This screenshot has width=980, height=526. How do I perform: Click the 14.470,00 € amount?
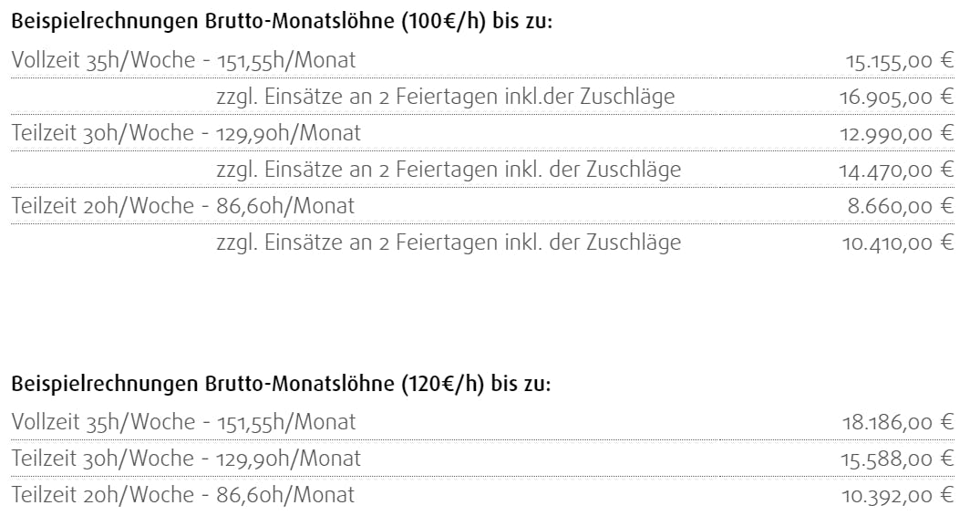(x=896, y=170)
